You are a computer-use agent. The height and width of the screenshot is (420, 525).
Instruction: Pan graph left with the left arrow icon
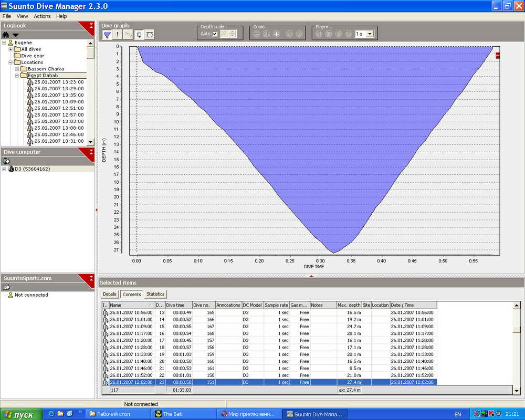coord(289,34)
